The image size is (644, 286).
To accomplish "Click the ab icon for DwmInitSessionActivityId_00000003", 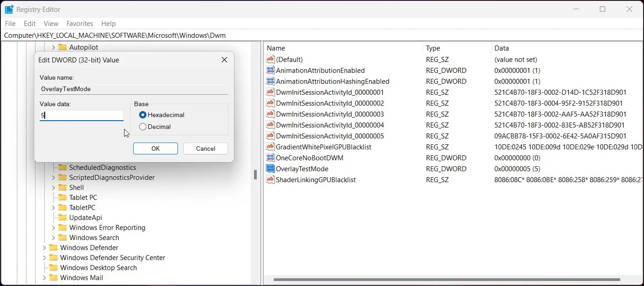I will point(270,114).
